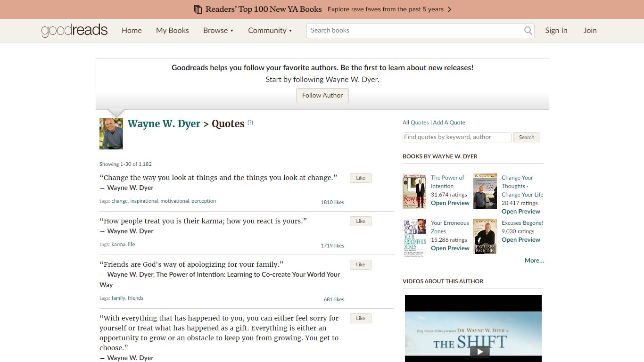Like the 'How people treat you' quote
644x362 pixels.
coord(361,221)
